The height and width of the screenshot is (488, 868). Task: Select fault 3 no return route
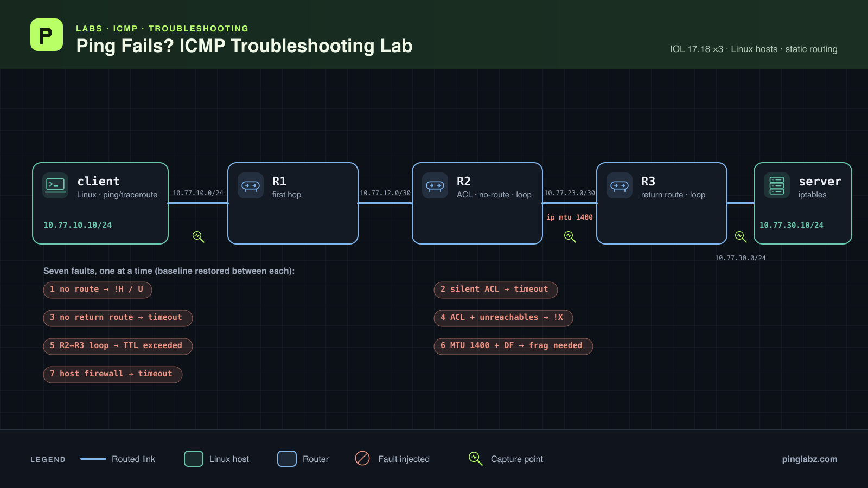[x=118, y=318]
